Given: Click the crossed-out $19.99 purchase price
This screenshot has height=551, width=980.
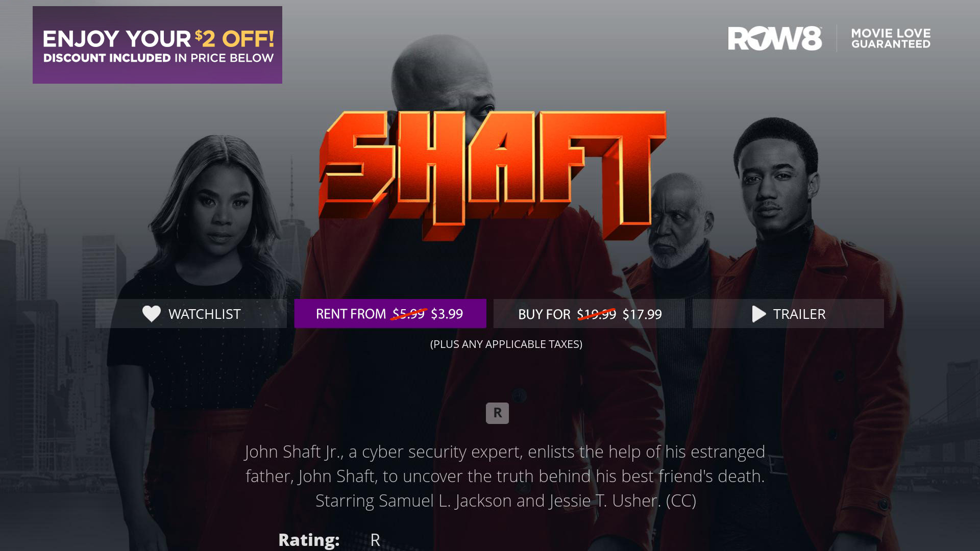Looking at the screenshot, I should (597, 314).
